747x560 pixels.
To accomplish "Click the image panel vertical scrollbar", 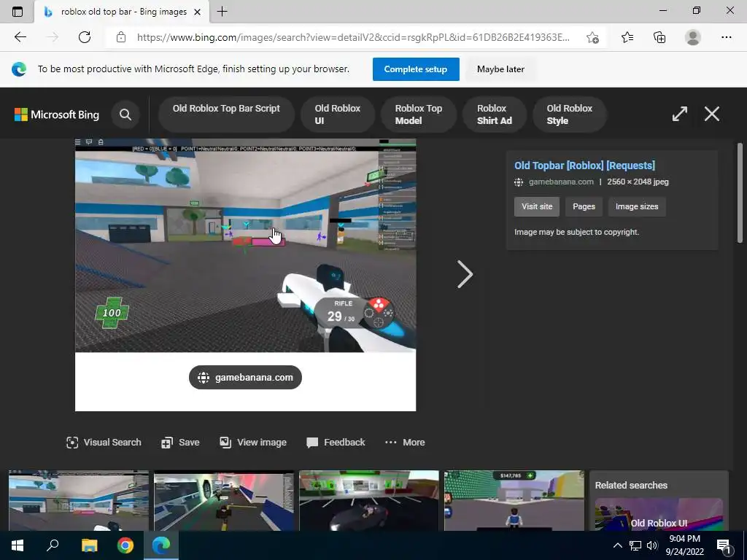I will tap(740, 192).
